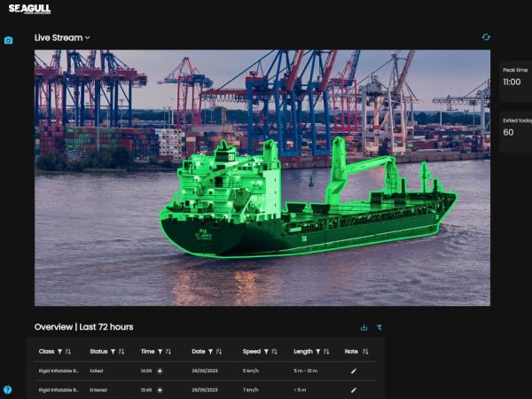Click the Length column header
Viewport: 532px width, 399px height.
pos(303,351)
